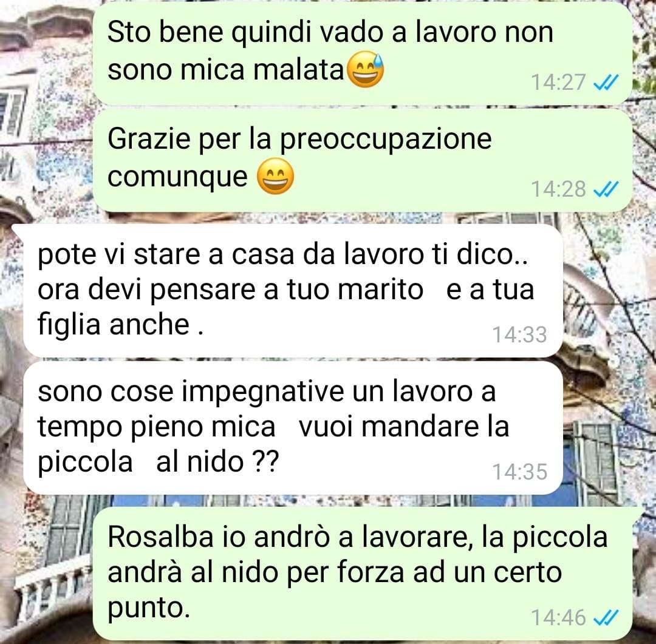656x644 pixels.
Task: Select the 'Grazie per la preoccupazione' message bubble
Action: tap(362, 161)
